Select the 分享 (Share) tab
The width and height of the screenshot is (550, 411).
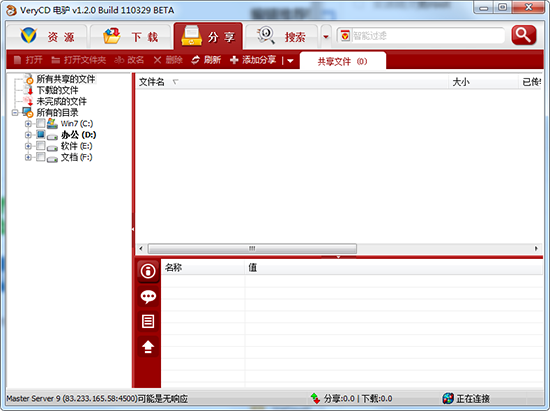pyautogui.click(x=208, y=36)
